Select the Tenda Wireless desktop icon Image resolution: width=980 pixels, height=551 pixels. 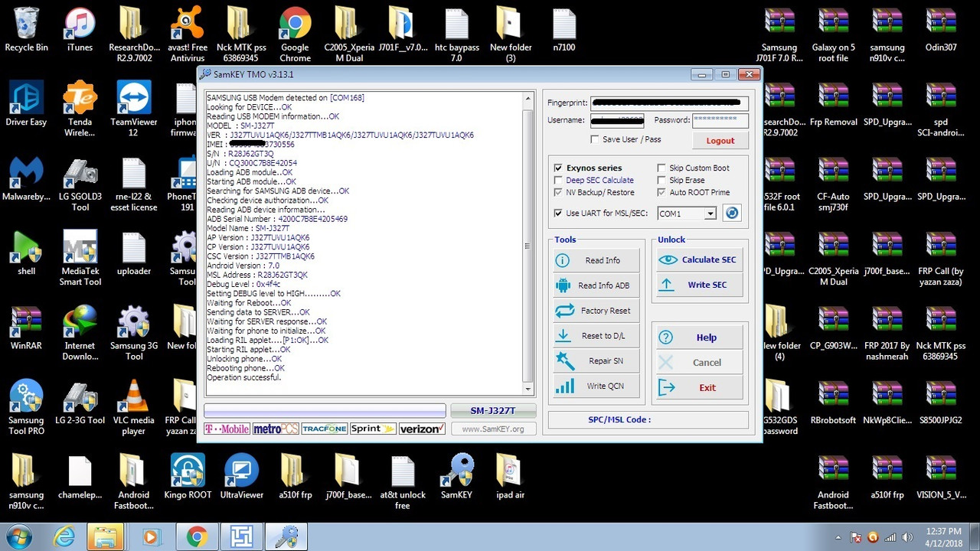click(80, 109)
